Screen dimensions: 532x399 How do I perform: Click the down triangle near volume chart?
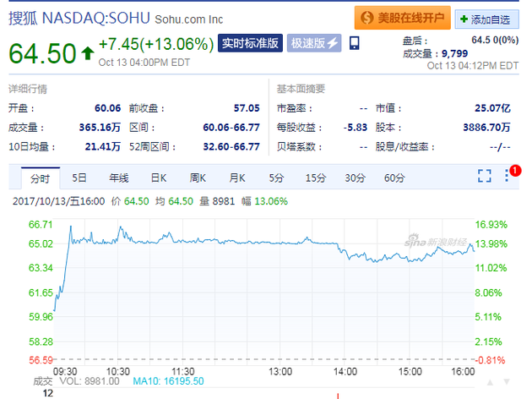[x=507, y=382]
